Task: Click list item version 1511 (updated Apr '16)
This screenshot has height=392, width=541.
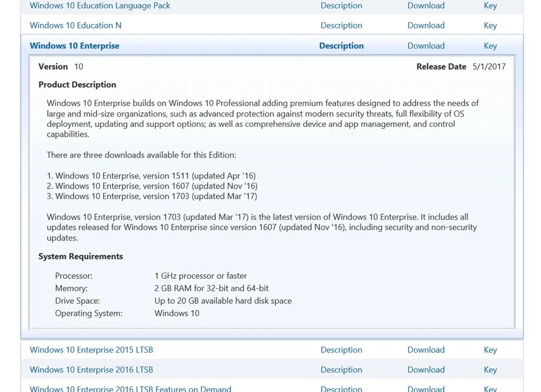Action: pyautogui.click(x=152, y=175)
